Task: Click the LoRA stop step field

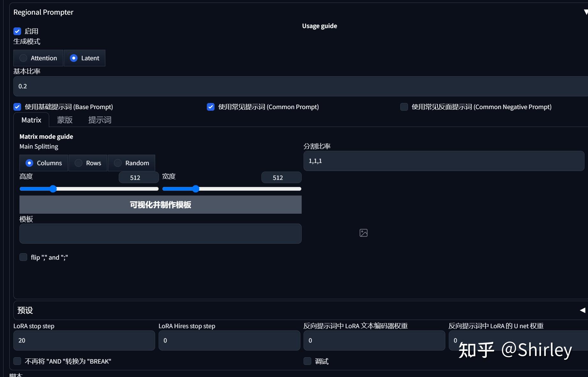Action: 84,340
